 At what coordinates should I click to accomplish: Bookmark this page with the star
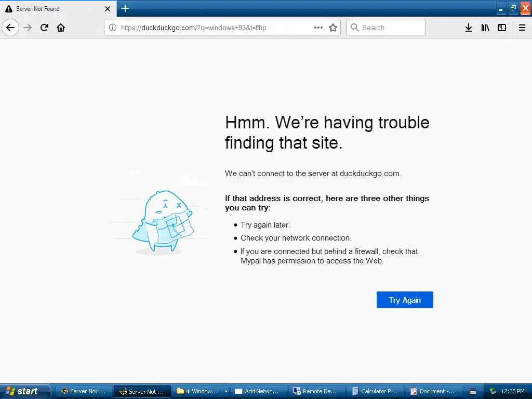click(x=333, y=28)
